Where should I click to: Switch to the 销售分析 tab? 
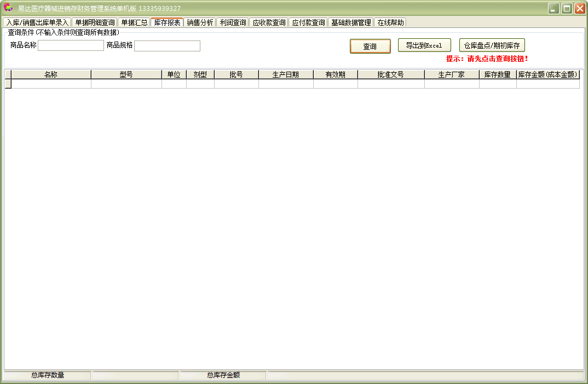(200, 22)
